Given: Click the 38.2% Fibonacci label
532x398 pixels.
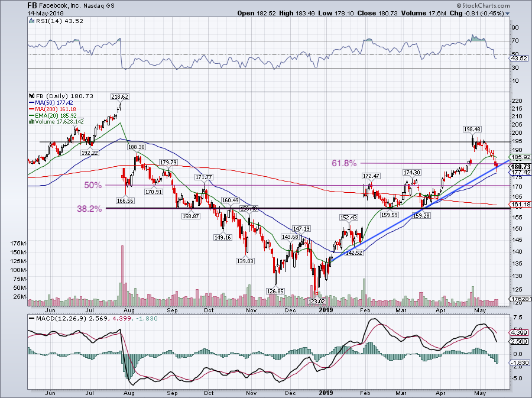Looking at the screenshot, I should pyautogui.click(x=89, y=209).
